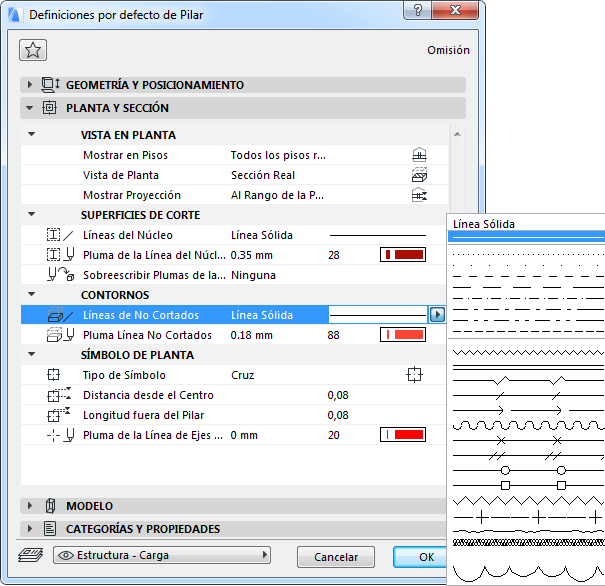Open the Estructura - Carga layer dropdown
The width and height of the screenshot is (605, 586).
point(162,555)
